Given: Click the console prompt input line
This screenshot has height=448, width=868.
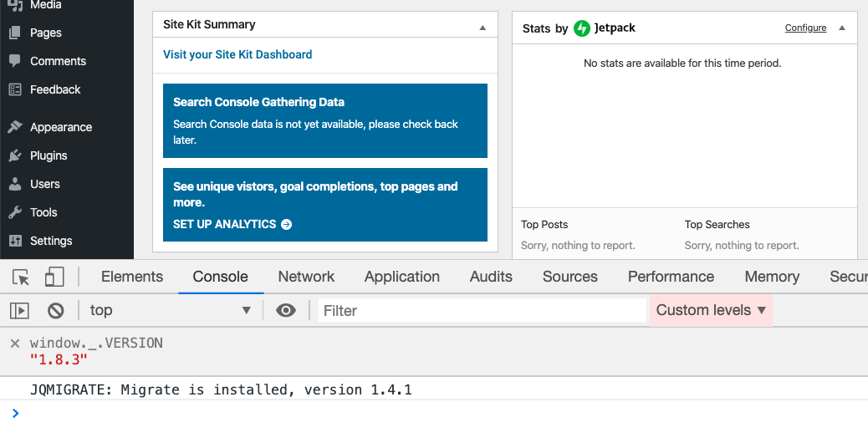Looking at the screenshot, I should coord(434,413).
